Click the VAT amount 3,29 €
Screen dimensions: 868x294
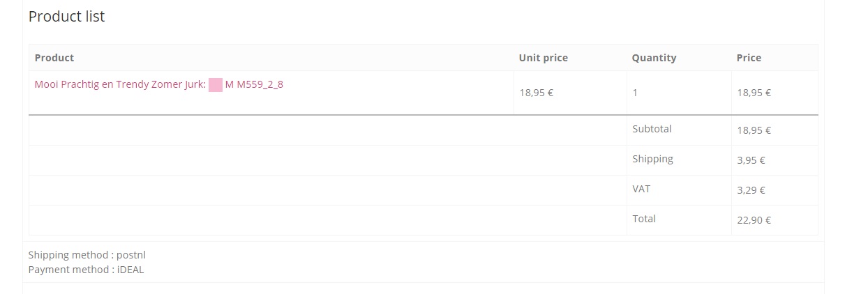click(x=751, y=189)
